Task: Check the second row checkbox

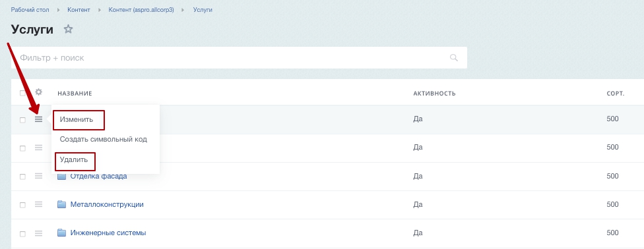Action: tap(22, 148)
